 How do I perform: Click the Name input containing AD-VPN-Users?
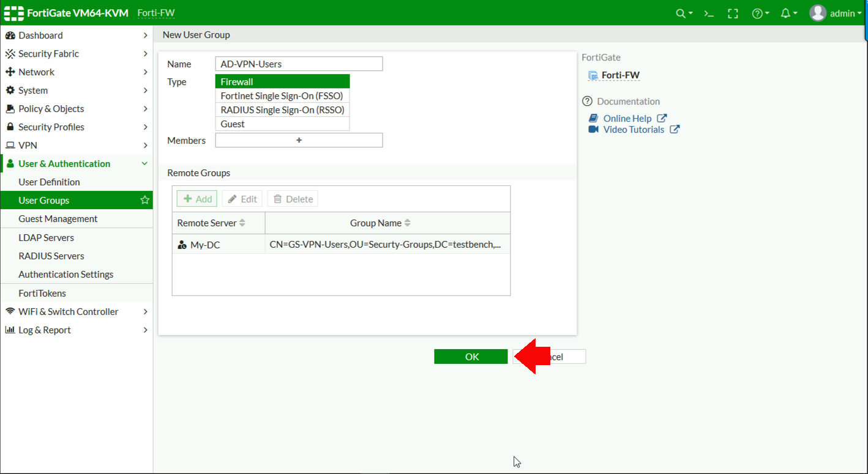pos(299,64)
